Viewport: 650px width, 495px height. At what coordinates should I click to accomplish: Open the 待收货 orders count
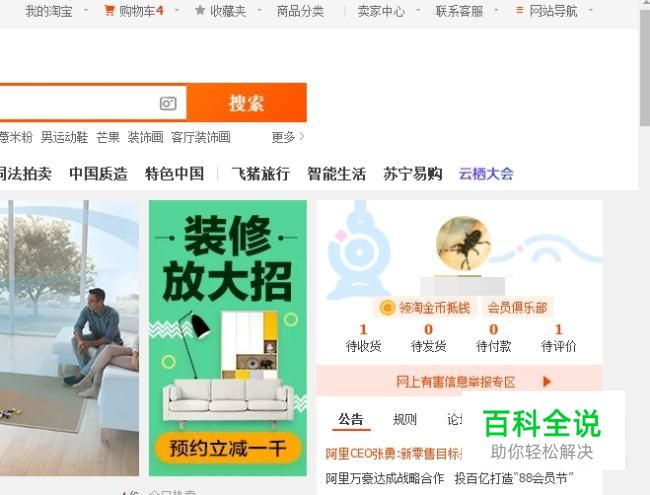(364, 338)
